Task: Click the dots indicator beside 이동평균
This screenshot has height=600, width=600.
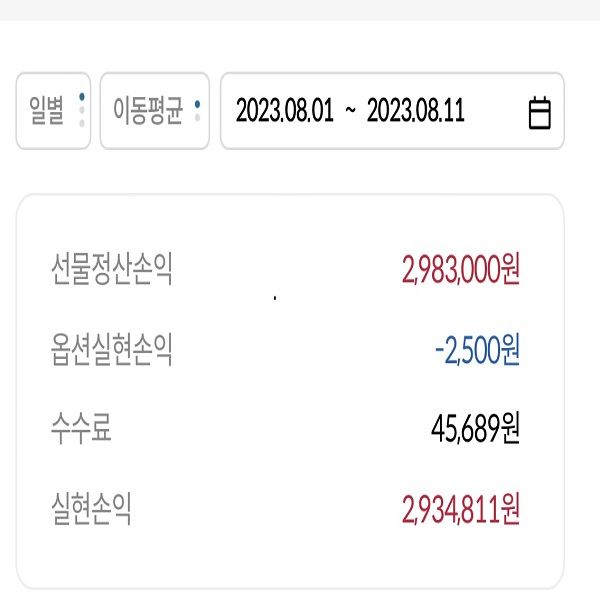Action: point(198,110)
